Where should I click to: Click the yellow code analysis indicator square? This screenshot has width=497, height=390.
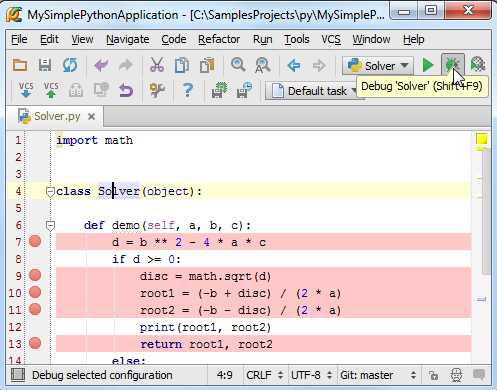point(481,139)
